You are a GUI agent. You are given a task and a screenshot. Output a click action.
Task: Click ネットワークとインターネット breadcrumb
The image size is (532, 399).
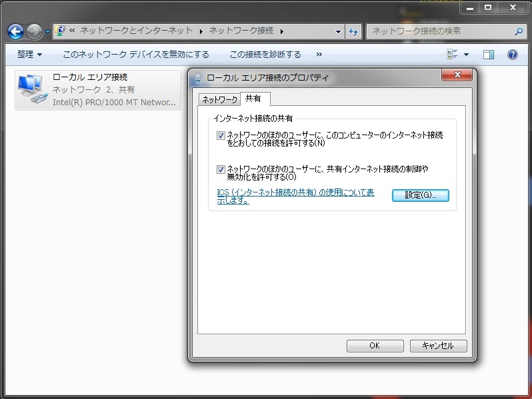click(137, 31)
